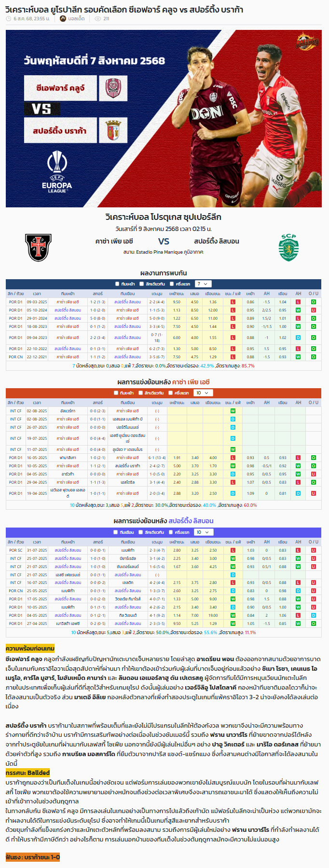Click the Sporting Braga crest in the banner
The image size is (329, 868).
113,130
